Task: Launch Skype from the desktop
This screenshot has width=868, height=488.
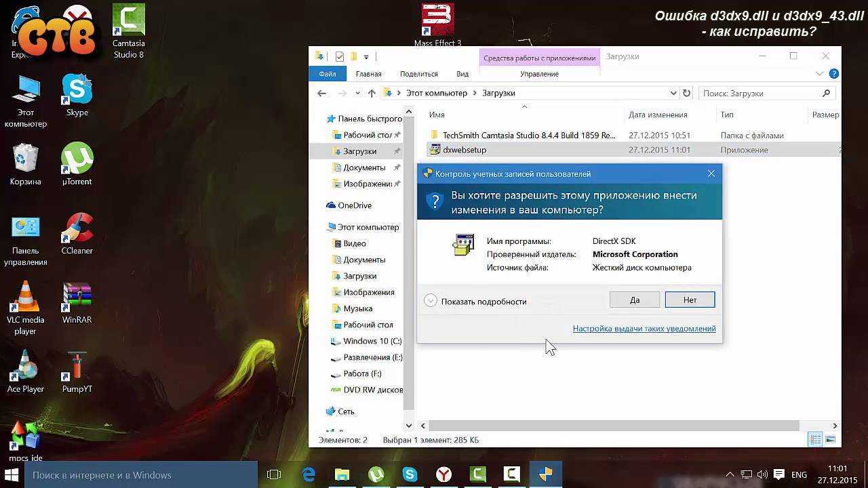Action: pos(77,96)
